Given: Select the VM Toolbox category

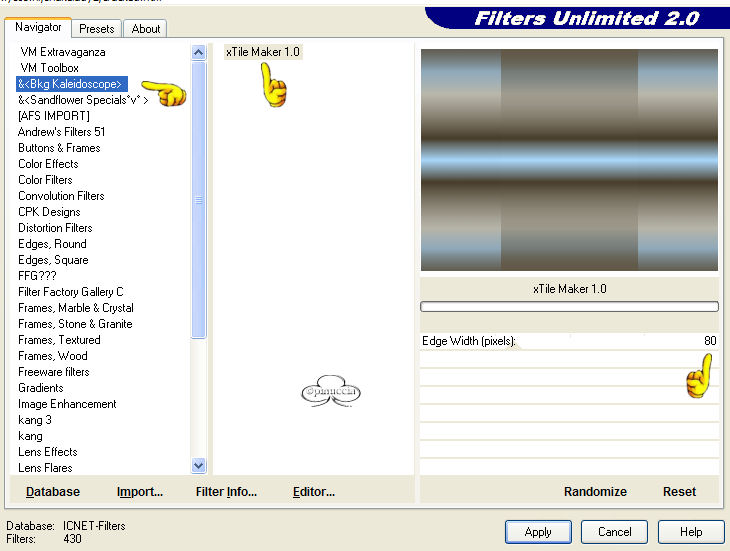Looking at the screenshot, I should (x=50, y=68).
